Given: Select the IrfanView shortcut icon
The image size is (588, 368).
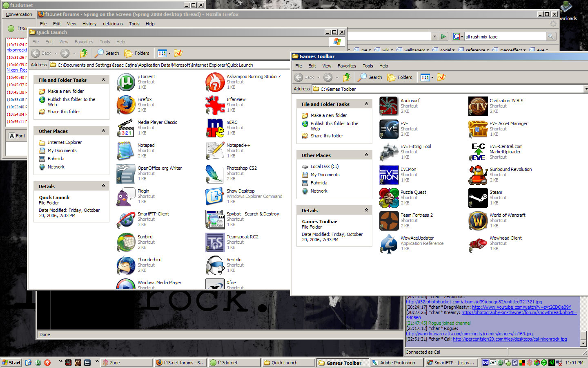Looking at the screenshot, I should tap(215, 105).
